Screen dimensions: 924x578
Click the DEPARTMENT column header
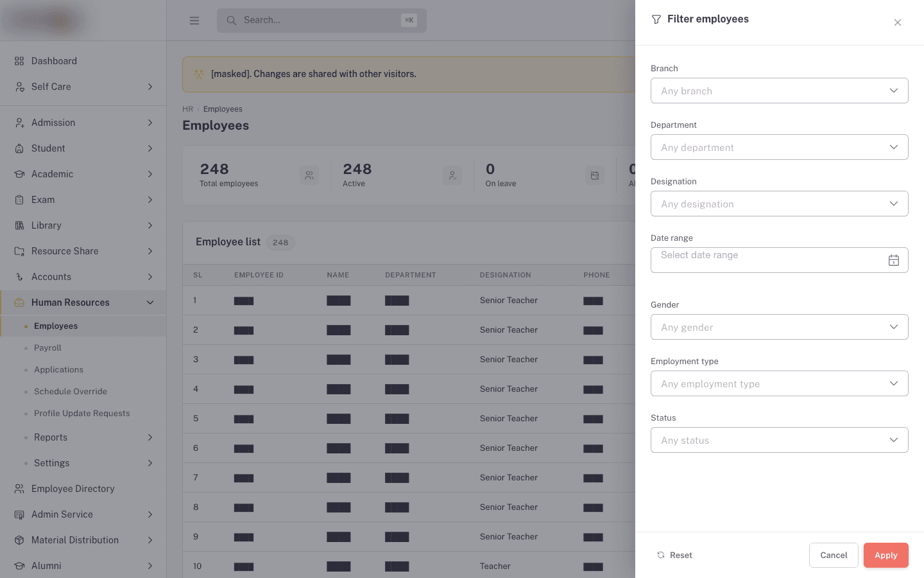click(x=411, y=275)
